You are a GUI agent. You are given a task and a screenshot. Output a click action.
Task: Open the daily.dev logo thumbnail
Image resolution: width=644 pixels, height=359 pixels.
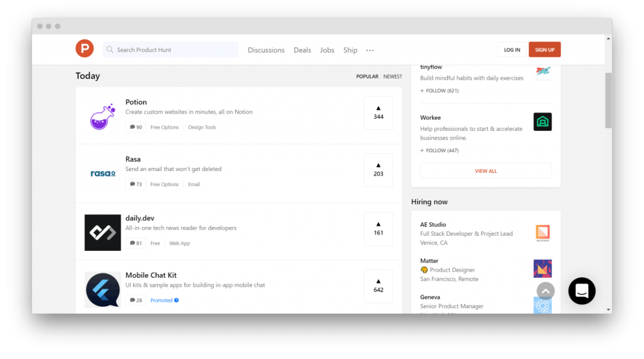click(103, 233)
